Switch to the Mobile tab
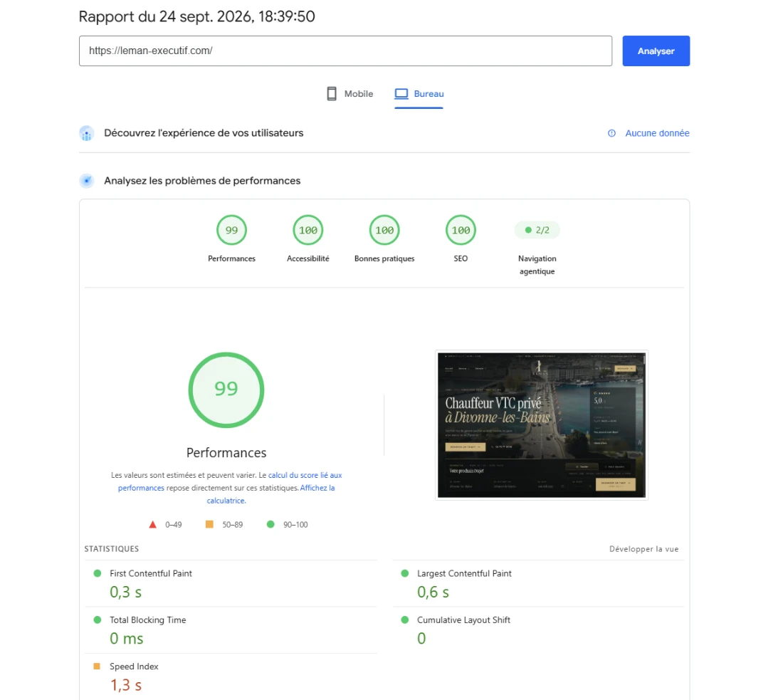The image size is (783, 700). tap(350, 94)
